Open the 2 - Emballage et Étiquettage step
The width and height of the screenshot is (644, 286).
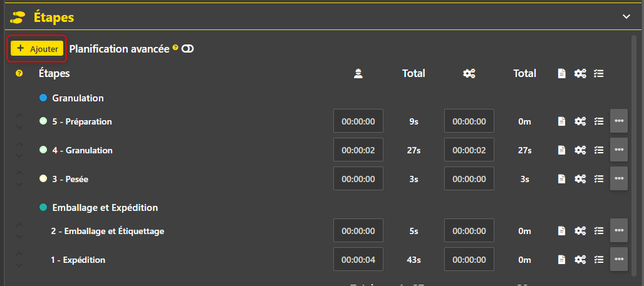point(108,231)
